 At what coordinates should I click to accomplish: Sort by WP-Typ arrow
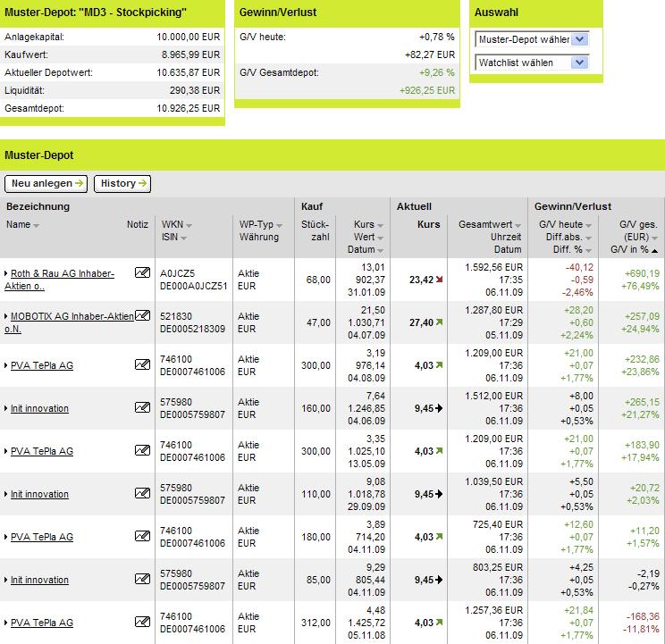coord(279,226)
